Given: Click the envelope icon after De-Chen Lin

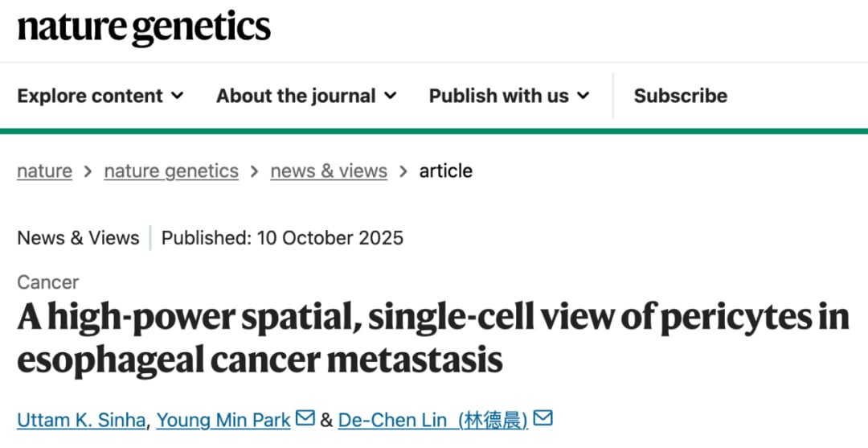Looking at the screenshot, I should (543, 419).
